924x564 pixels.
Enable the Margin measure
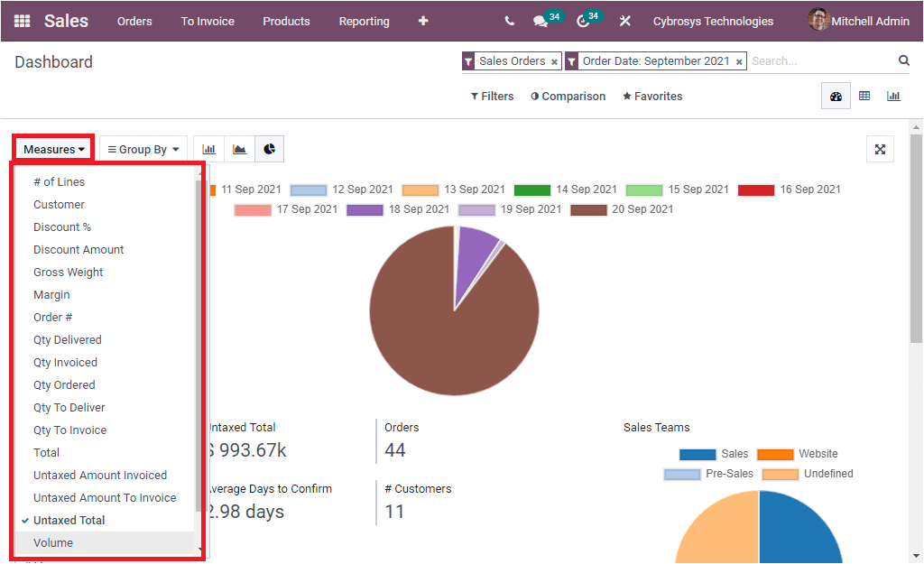51,294
